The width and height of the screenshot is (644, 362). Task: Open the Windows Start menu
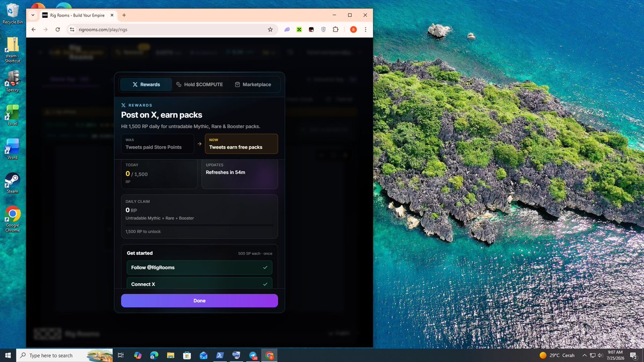8,355
